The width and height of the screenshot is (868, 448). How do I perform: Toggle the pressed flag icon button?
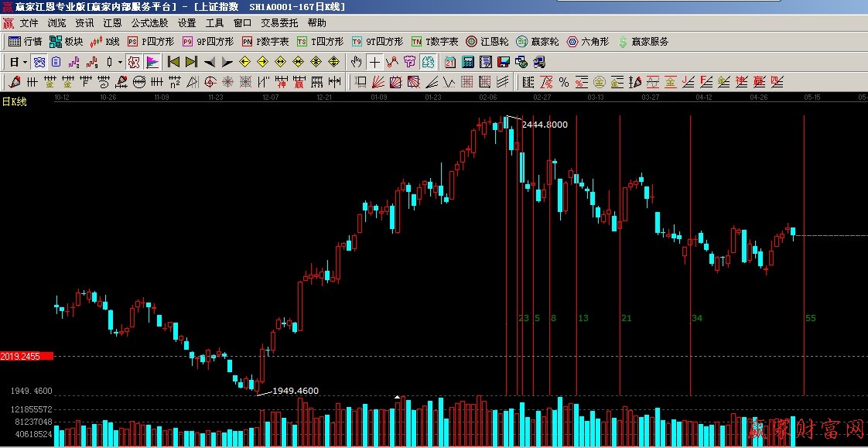coord(152,62)
